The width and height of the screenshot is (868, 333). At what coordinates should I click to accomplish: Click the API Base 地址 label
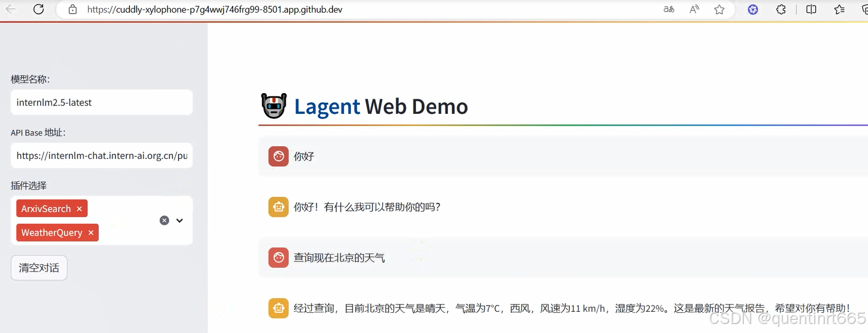38,132
